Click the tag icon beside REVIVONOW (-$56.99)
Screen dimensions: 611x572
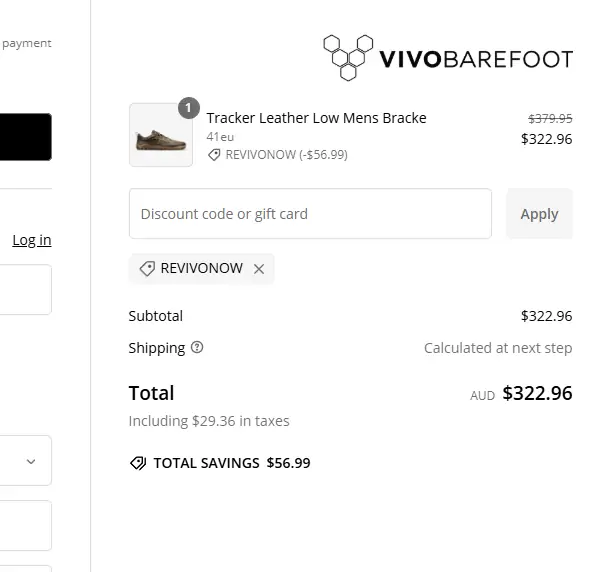tap(214, 155)
